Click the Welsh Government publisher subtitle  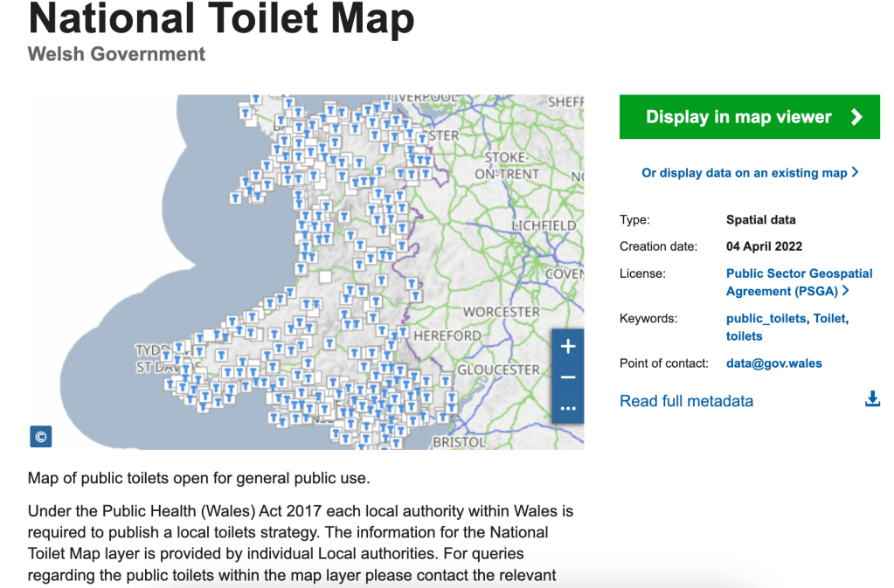coord(116,54)
